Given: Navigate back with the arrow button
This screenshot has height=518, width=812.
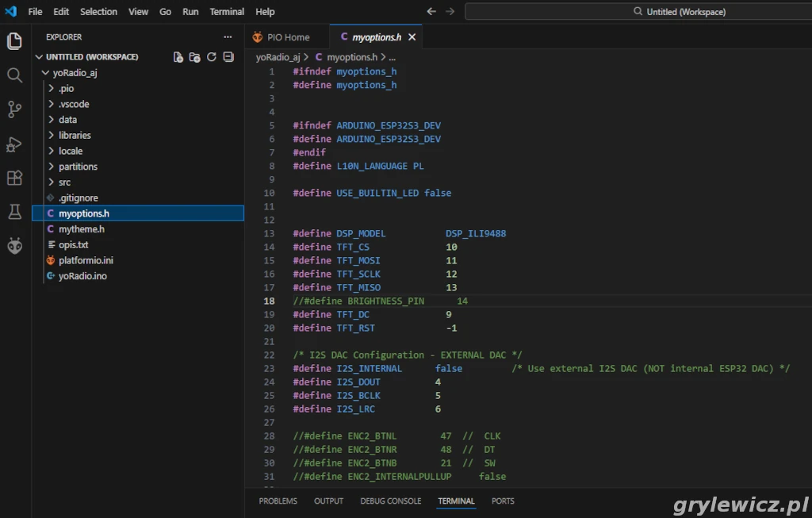Looking at the screenshot, I should tap(431, 12).
